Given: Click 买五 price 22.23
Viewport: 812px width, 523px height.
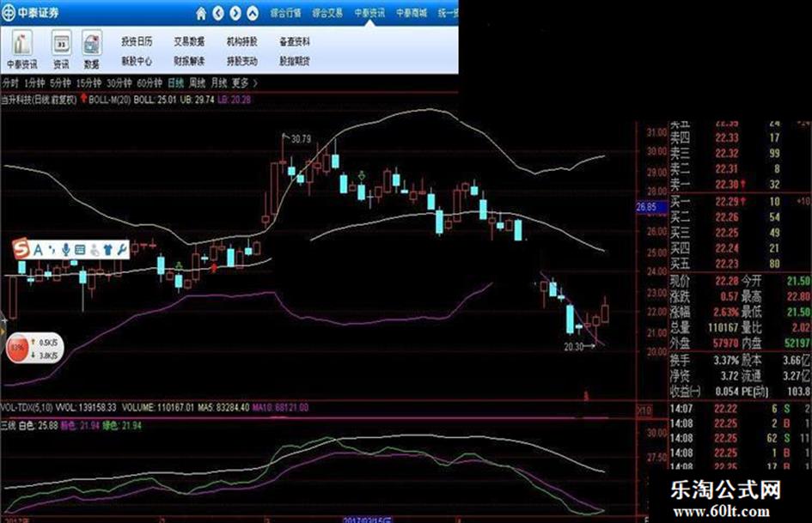Looking at the screenshot, I should (727, 264).
